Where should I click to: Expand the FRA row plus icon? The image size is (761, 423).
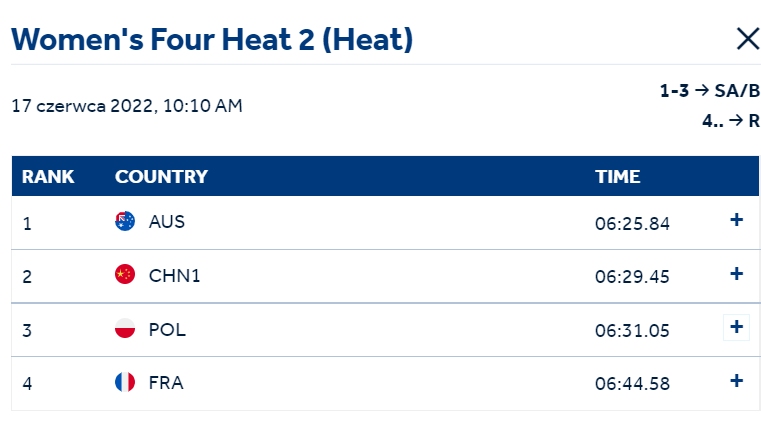click(x=736, y=381)
